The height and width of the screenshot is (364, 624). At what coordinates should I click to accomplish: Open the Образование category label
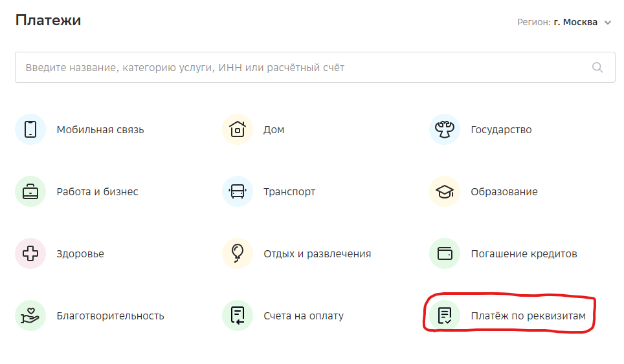click(x=504, y=192)
